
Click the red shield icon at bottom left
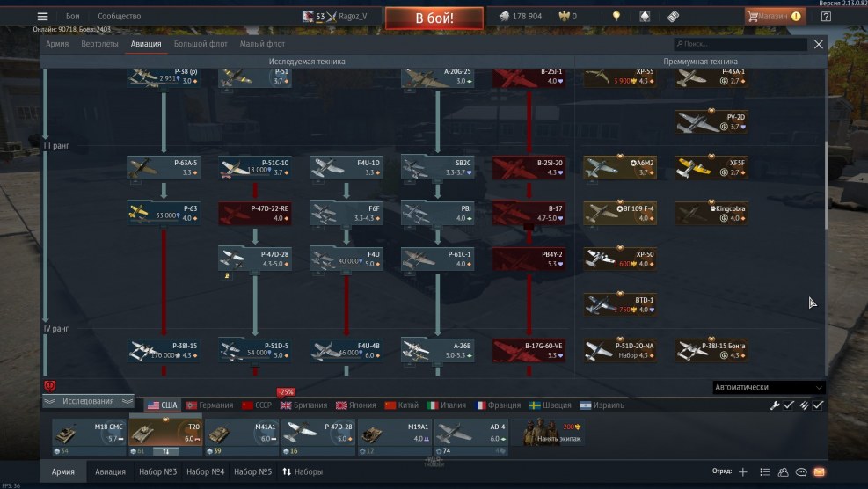pyautogui.click(x=49, y=386)
